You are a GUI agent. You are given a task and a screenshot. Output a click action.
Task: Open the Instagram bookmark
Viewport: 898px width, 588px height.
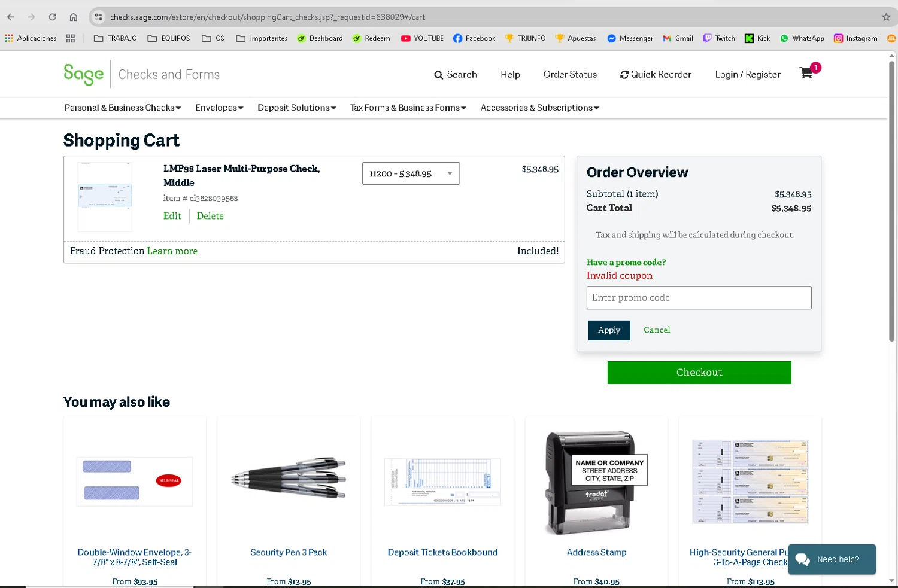[x=855, y=38]
